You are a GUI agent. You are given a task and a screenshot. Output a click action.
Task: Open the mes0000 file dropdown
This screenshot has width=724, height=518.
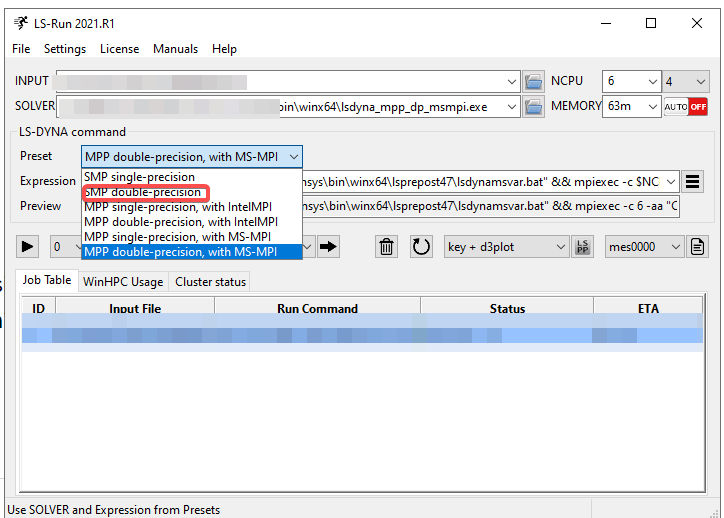644,247
